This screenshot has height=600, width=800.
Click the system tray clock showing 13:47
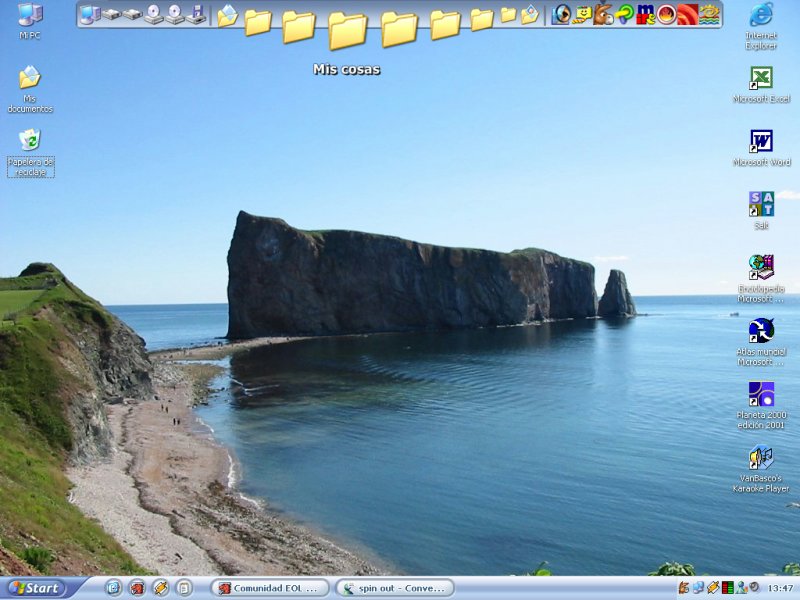click(x=780, y=588)
